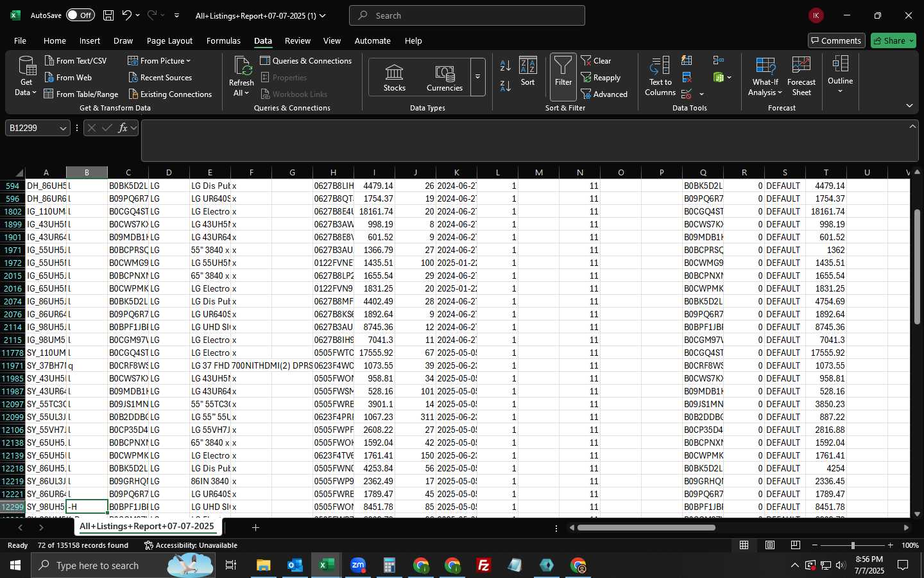
Task: Reapply the filter
Action: pos(601,77)
